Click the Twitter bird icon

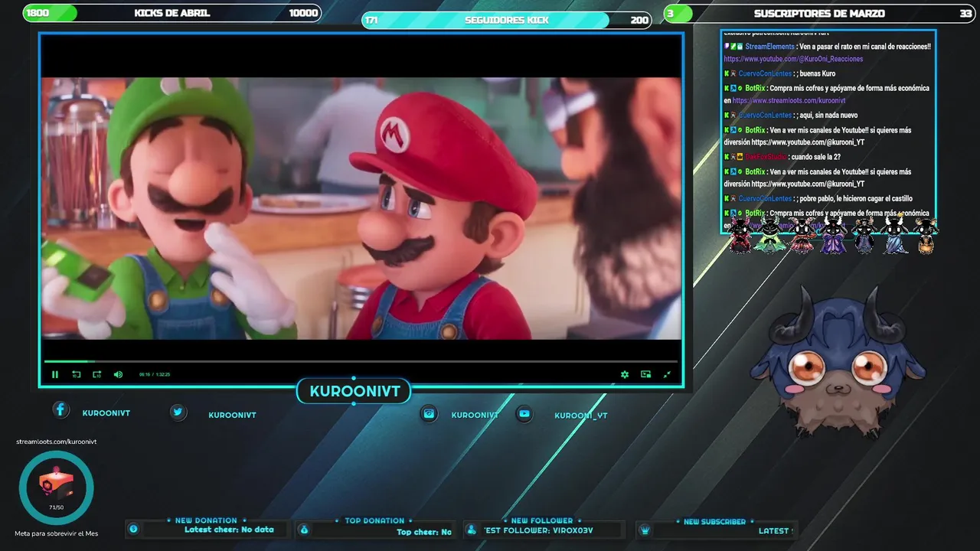point(178,412)
